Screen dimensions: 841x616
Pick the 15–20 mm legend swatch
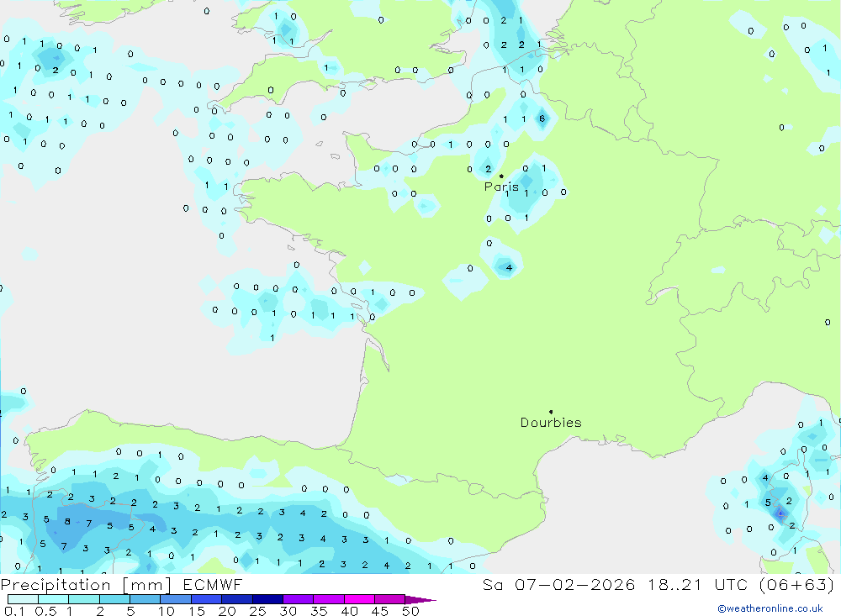[x=207, y=599]
